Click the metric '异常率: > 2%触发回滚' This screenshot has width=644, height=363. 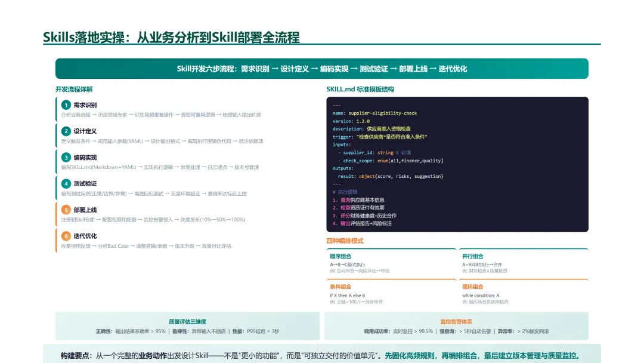(x=523, y=331)
